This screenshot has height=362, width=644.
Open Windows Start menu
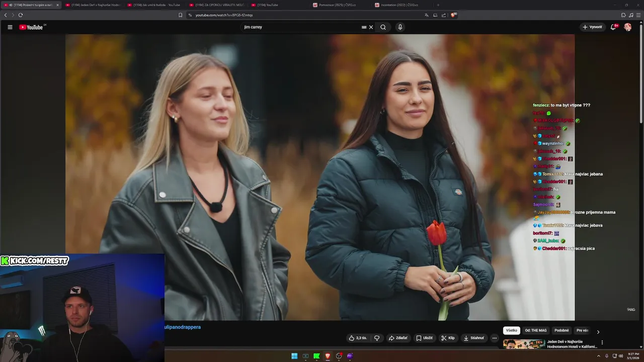pos(294,356)
